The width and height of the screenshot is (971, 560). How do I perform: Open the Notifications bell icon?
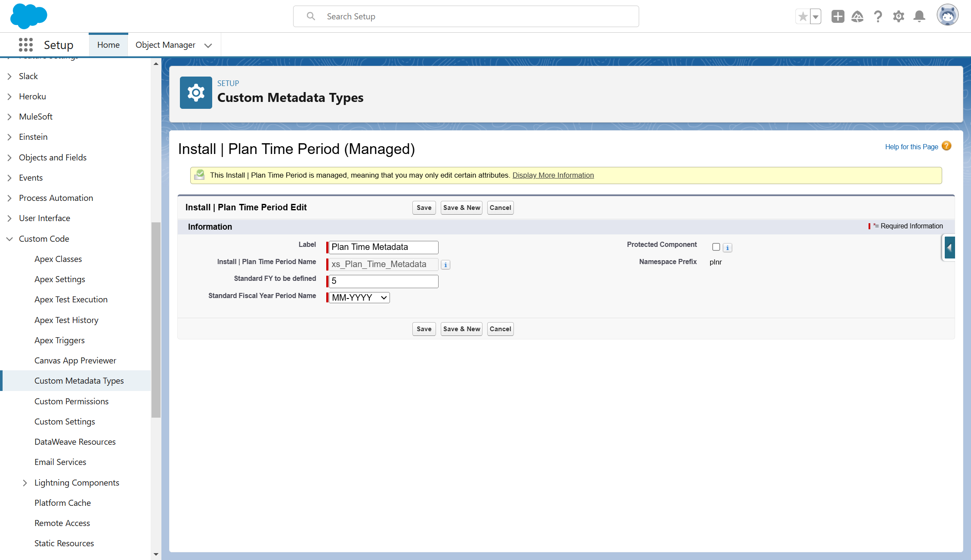tap(919, 17)
